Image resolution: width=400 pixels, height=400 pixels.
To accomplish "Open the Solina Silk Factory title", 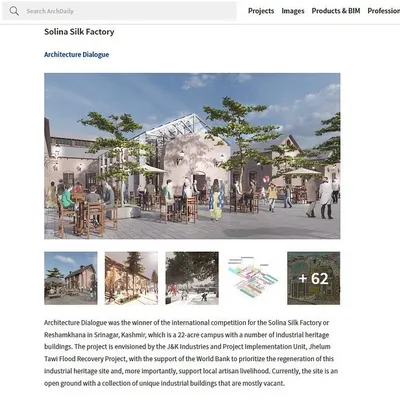I will click(x=79, y=32).
